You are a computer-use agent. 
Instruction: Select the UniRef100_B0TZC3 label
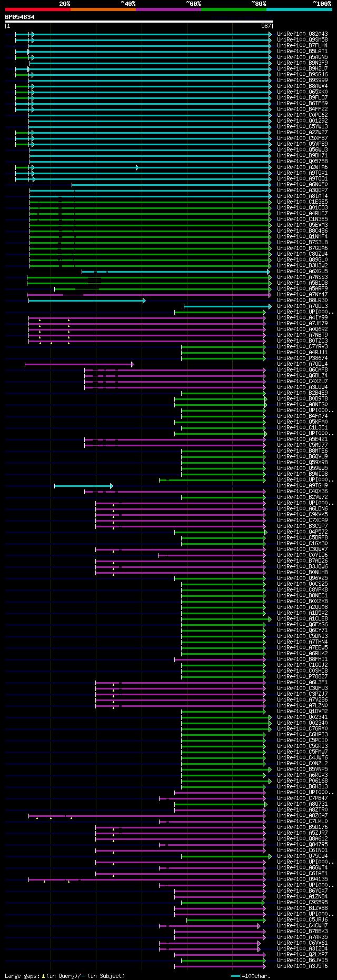click(302, 341)
